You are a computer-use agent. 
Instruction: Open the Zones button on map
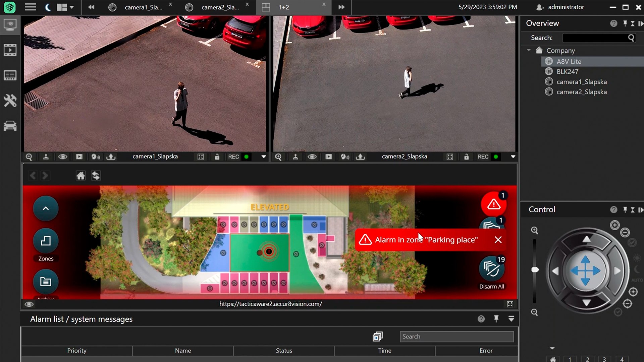point(46,241)
